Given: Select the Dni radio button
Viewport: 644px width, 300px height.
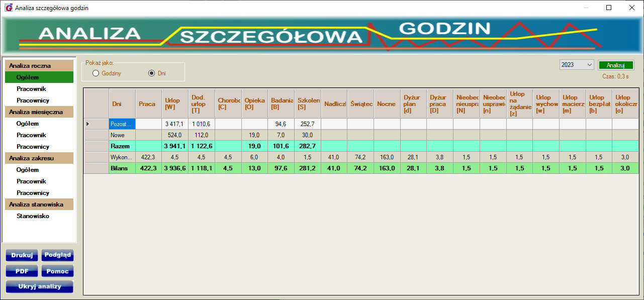Looking at the screenshot, I should (x=151, y=73).
